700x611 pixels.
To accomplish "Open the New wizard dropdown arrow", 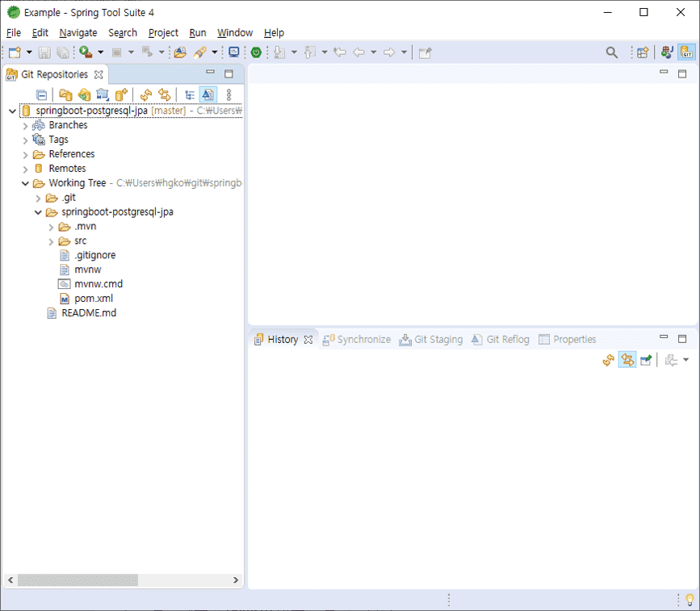I will 29,52.
